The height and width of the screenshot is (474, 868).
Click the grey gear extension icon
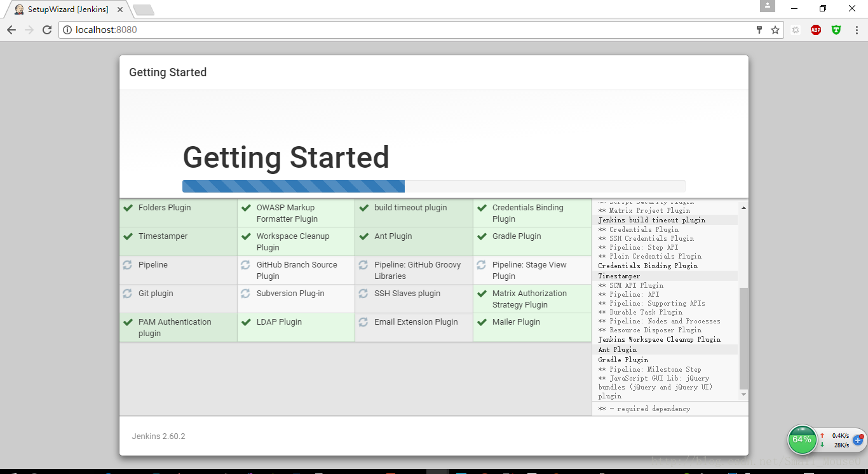point(796,30)
